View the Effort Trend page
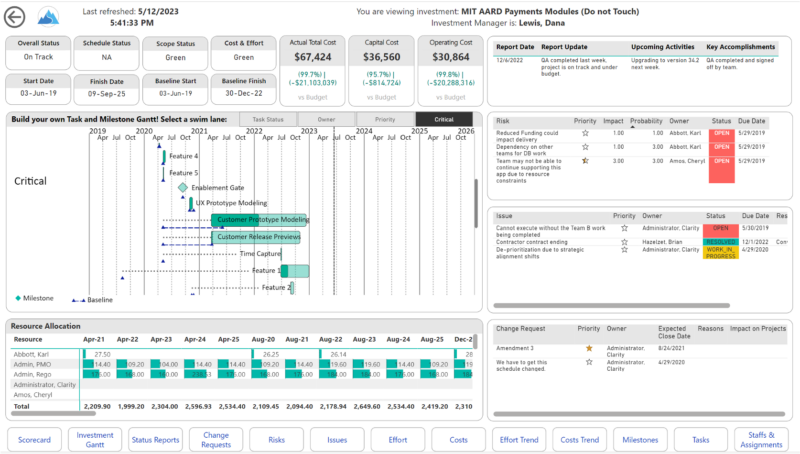This screenshot has width=800, height=454. point(519,440)
